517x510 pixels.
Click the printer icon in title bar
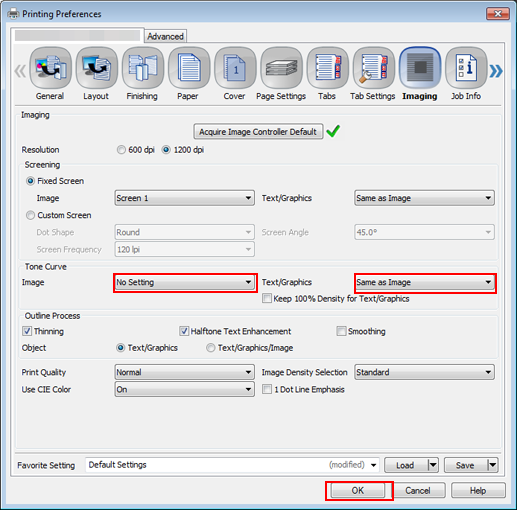click(x=13, y=14)
